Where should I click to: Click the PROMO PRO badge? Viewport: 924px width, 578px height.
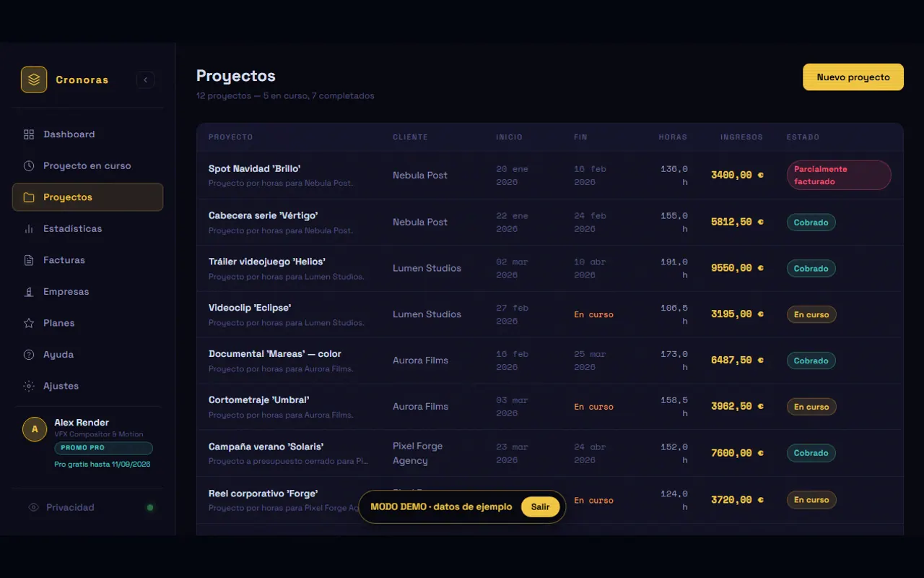coord(103,448)
